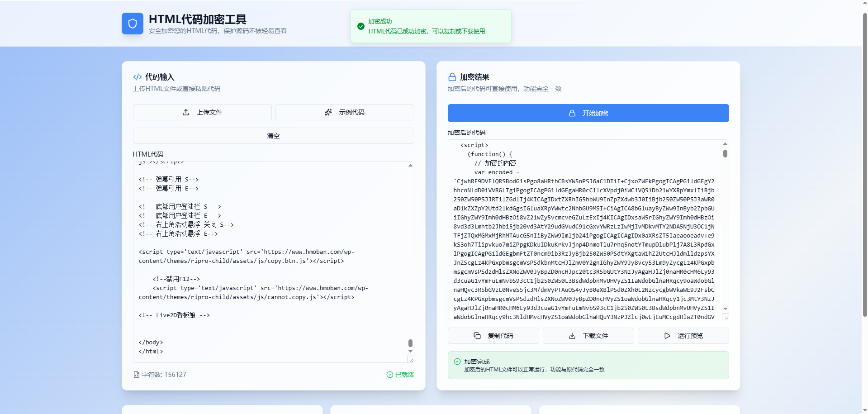This screenshot has height=414, width=868.
Task: Click the check circle icon beside 加密完成
Action: [x=457, y=362]
